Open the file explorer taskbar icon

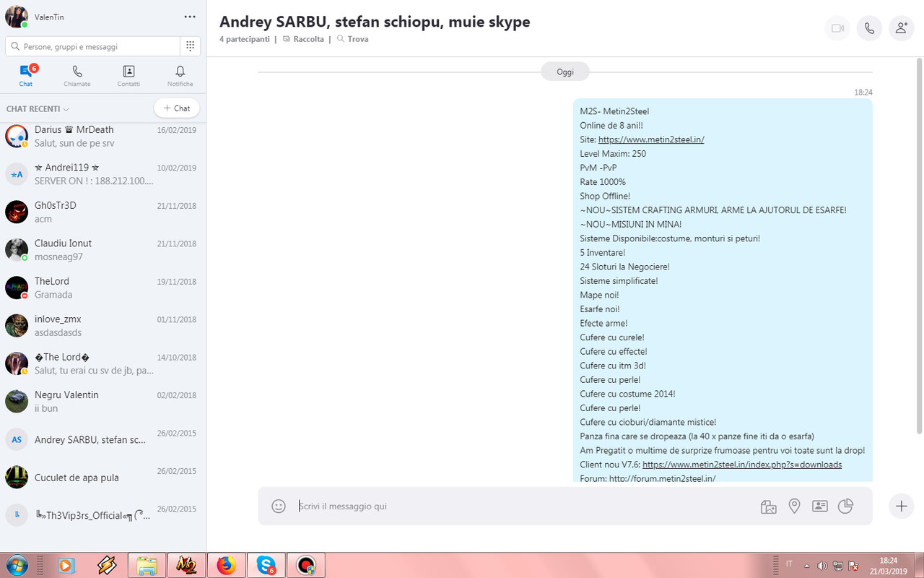coord(147,565)
